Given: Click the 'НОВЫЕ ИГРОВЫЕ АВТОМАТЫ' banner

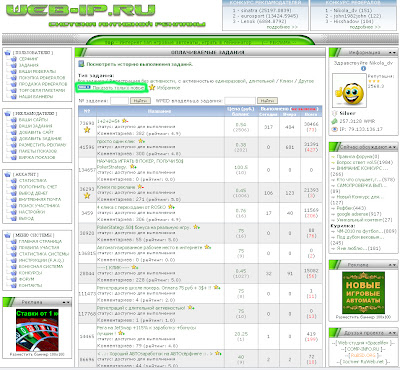Looking at the screenshot, I should point(363,293).
